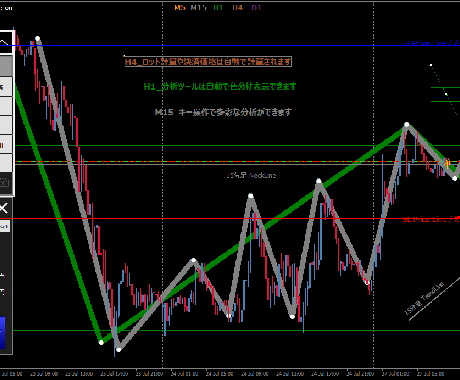
Task: Click the gray top button in side panel
Action: 6,66
